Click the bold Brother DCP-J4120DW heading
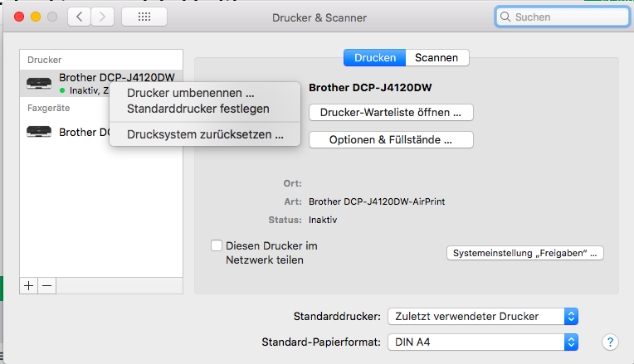 (370, 88)
